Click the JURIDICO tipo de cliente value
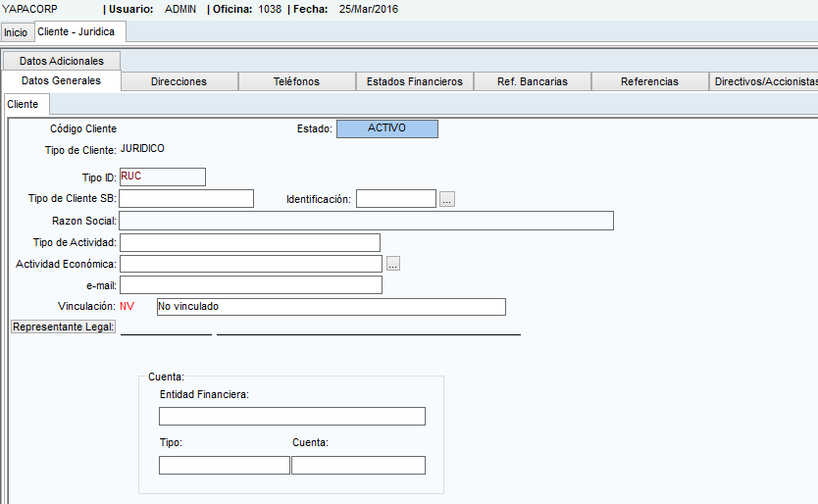The image size is (818, 504). [x=142, y=149]
